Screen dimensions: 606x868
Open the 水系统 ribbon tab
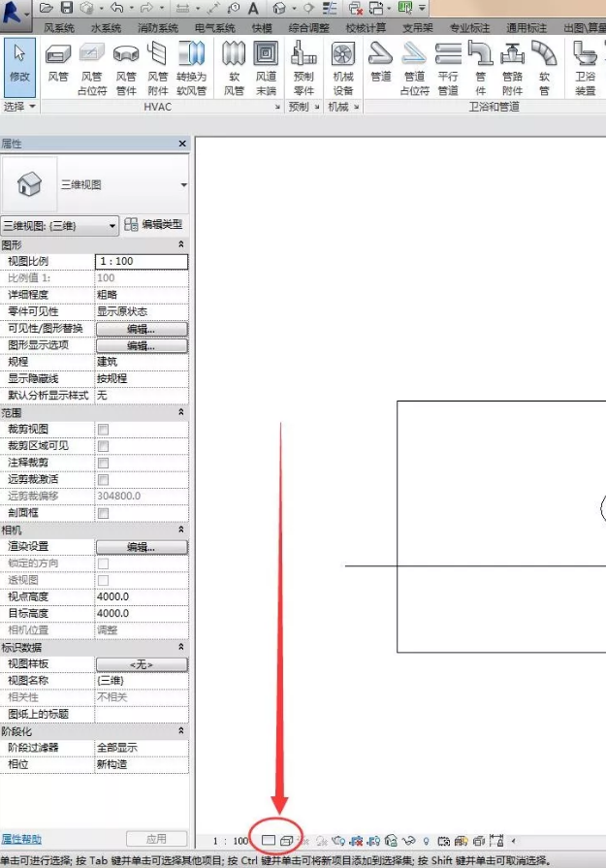click(x=106, y=28)
